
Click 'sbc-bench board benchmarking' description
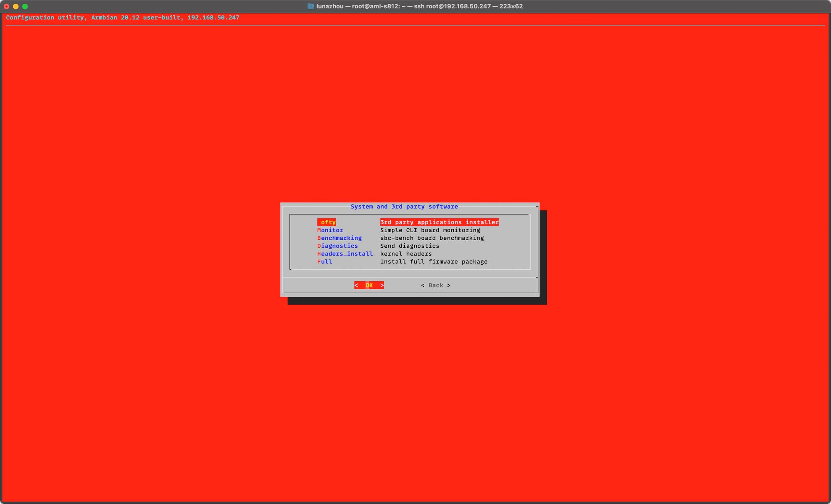click(432, 238)
